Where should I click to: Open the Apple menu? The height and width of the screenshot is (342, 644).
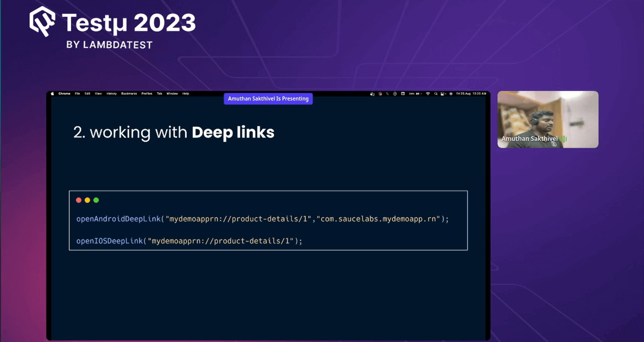52,94
